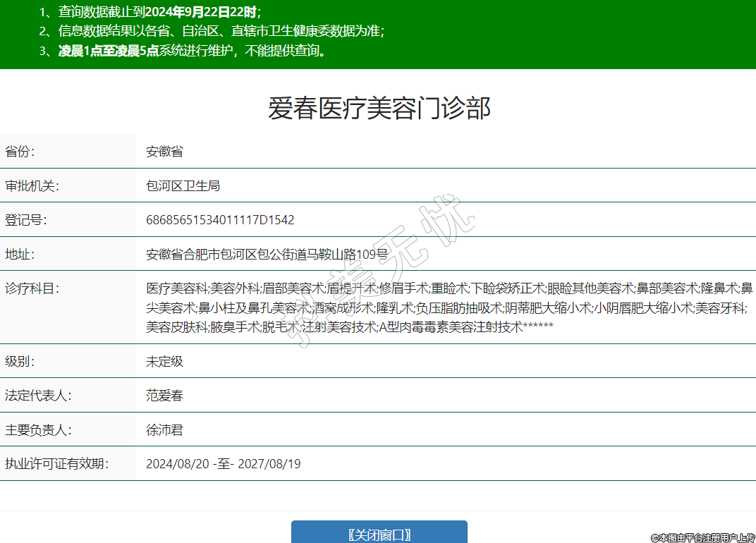The image size is (756, 543).
Task: Click the 诊疗科目 row label
Action: (x=32, y=288)
